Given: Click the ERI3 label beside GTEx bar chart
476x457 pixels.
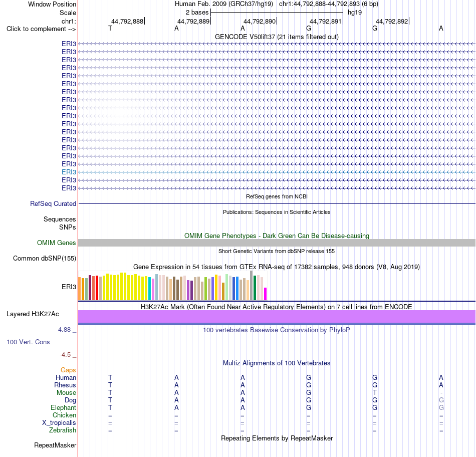Looking at the screenshot, I should point(69,287).
